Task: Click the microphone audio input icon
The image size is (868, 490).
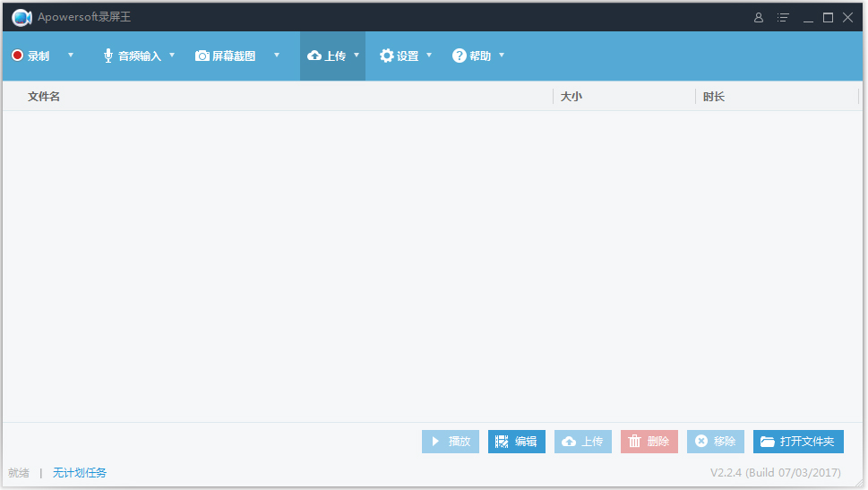Action: pyautogui.click(x=108, y=56)
